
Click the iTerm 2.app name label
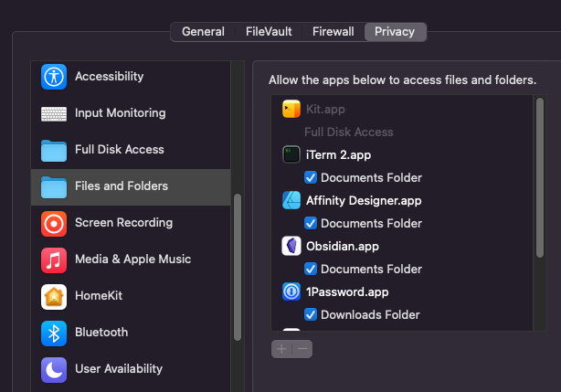[338, 154]
